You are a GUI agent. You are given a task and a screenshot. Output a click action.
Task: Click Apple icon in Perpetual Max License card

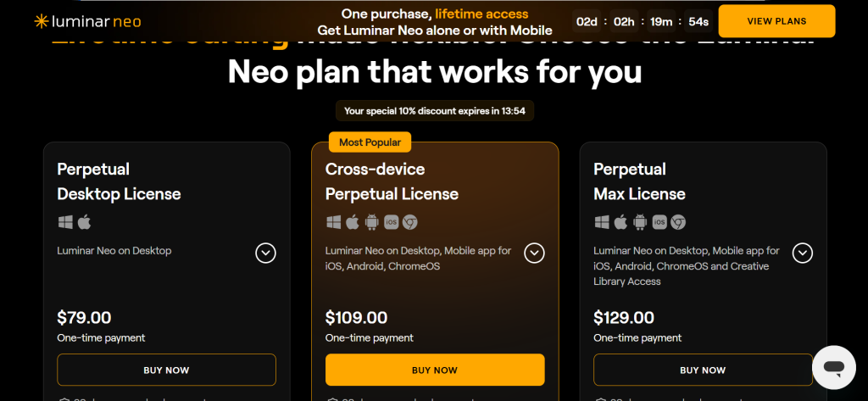[620, 222]
